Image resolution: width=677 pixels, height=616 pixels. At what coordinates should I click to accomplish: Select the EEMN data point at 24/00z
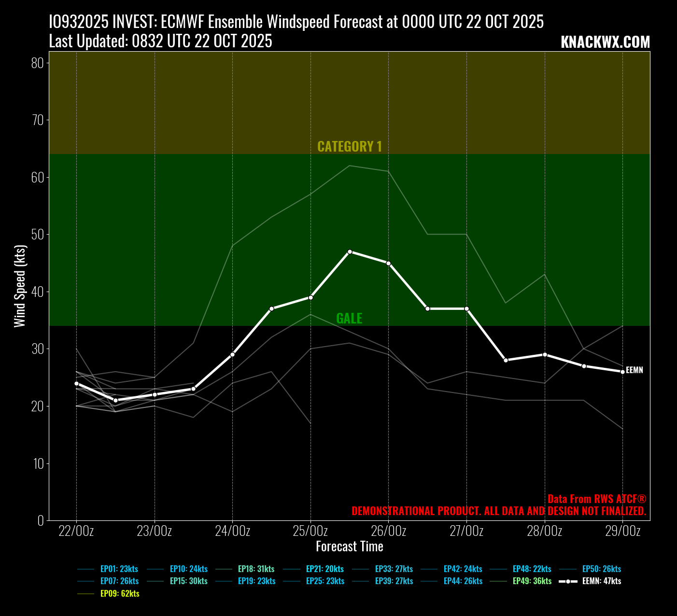(232, 354)
